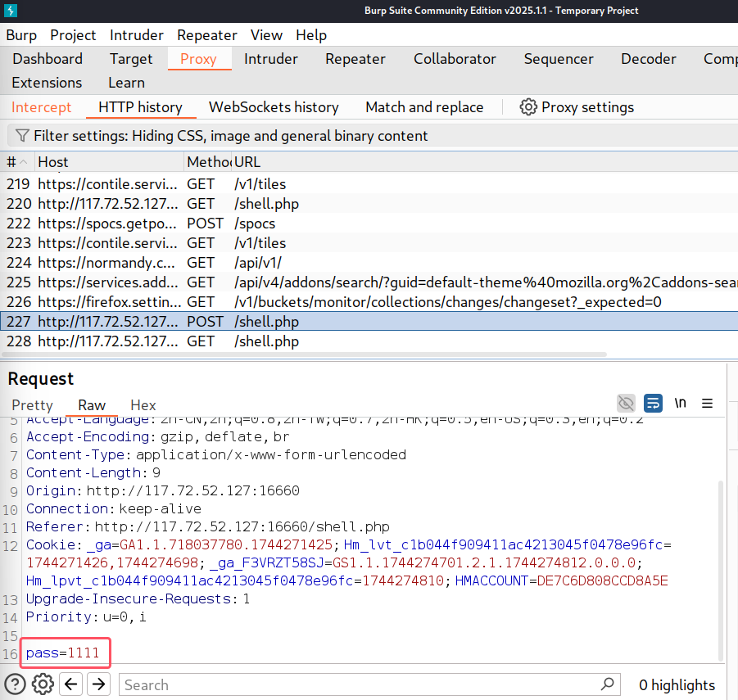The width and height of the screenshot is (738, 700).
Task: Open the Decoder tab
Action: point(649,59)
